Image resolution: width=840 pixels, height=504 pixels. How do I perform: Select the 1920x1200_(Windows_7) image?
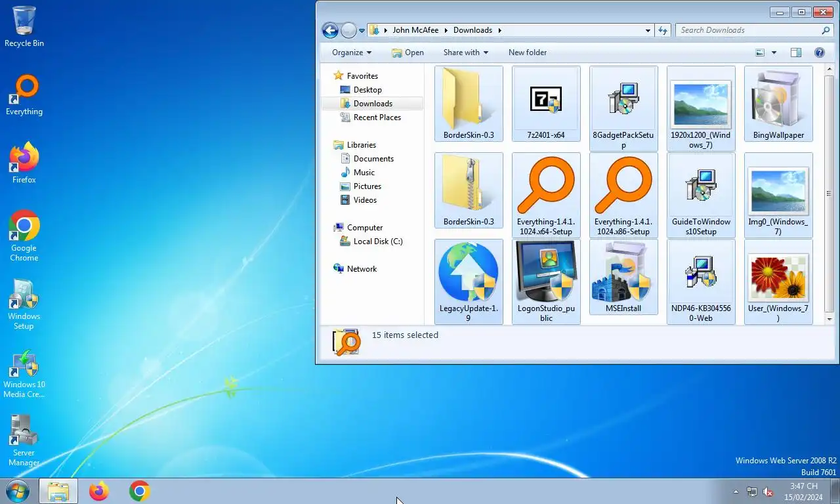pos(701,108)
